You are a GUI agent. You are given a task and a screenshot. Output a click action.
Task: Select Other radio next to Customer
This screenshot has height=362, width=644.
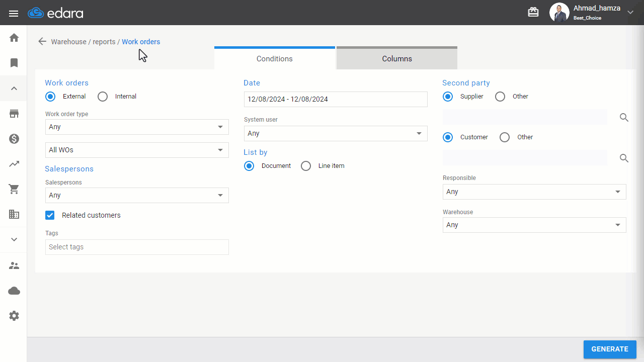click(505, 137)
